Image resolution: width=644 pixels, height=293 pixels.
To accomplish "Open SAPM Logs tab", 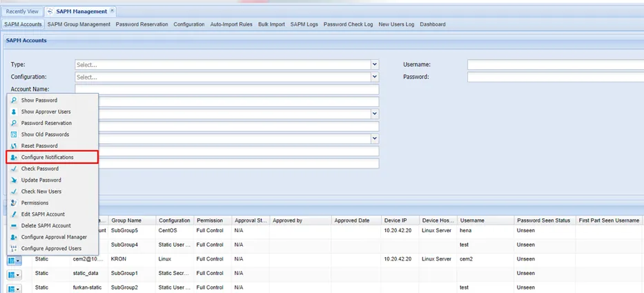I will tap(304, 24).
